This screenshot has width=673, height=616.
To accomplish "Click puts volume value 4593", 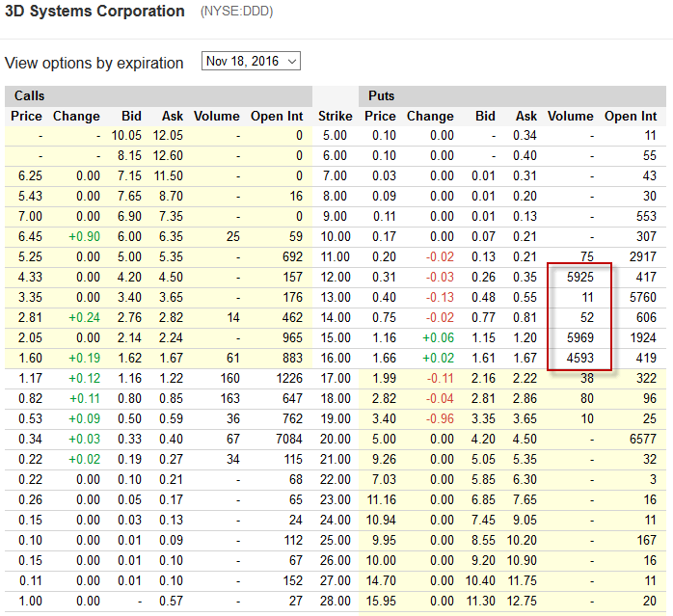I will pyautogui.click(x=579, y=358).
